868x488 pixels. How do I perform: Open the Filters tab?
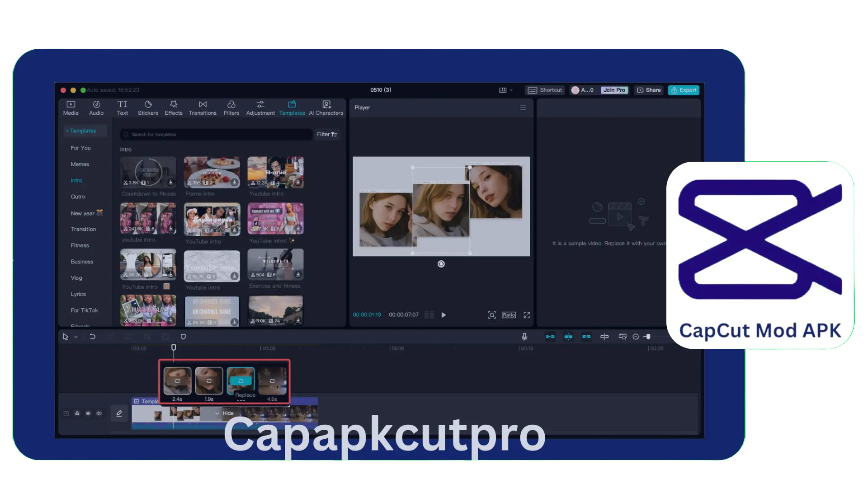[231, 108]
